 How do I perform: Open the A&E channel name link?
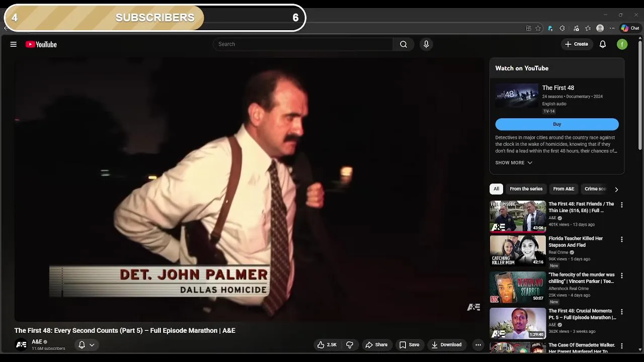[x=37, y=342]
